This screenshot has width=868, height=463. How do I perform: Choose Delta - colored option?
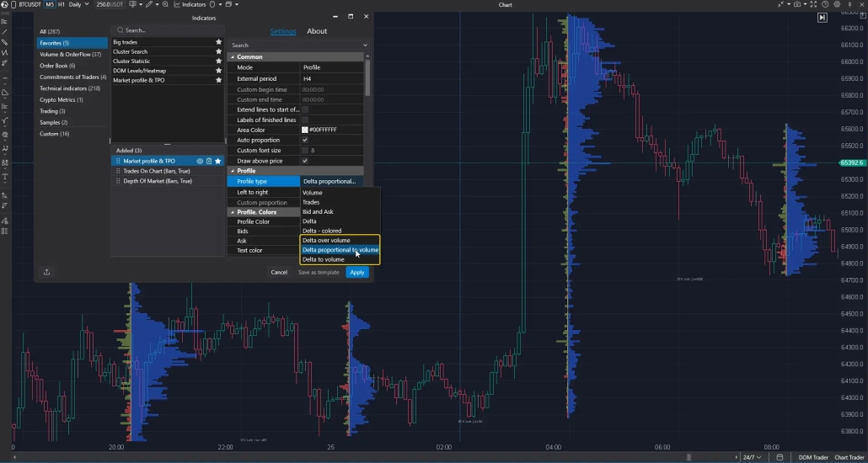tap(340, 231)
